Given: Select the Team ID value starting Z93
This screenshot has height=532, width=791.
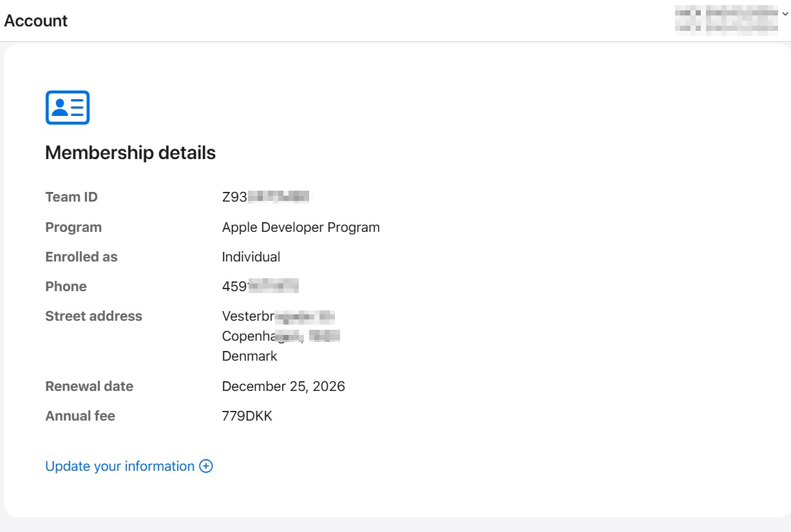Looking at the screenshot, I should [265, 197].
